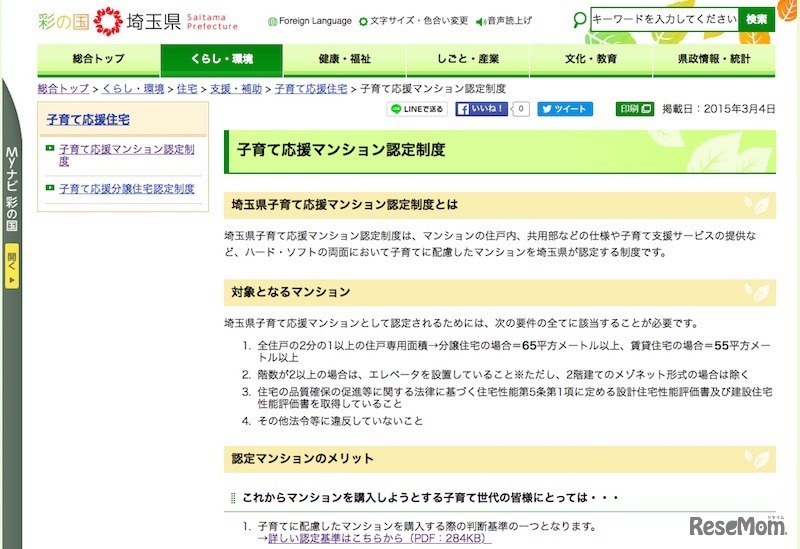Viewport: 800px width, 549px height.
Task: Focus the keyword search input field
Action: click(664, 19)
